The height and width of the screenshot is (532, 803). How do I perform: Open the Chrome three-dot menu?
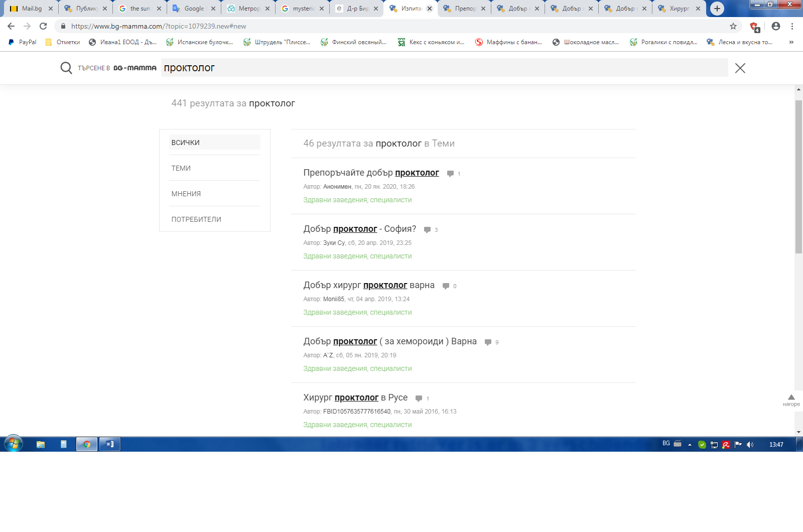tap(792, 26)
